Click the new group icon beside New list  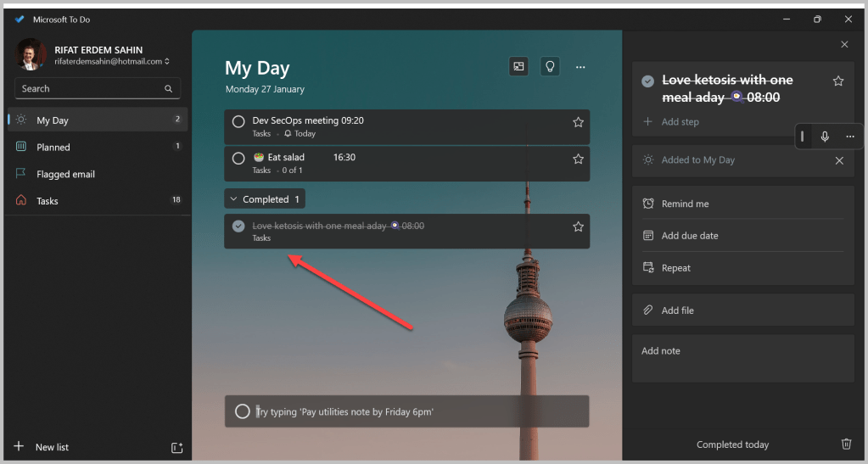coord(177,448)
